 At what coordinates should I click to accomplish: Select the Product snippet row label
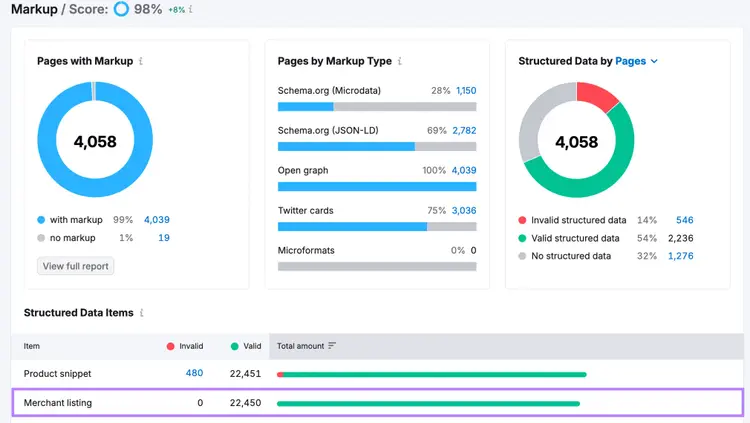57,374
